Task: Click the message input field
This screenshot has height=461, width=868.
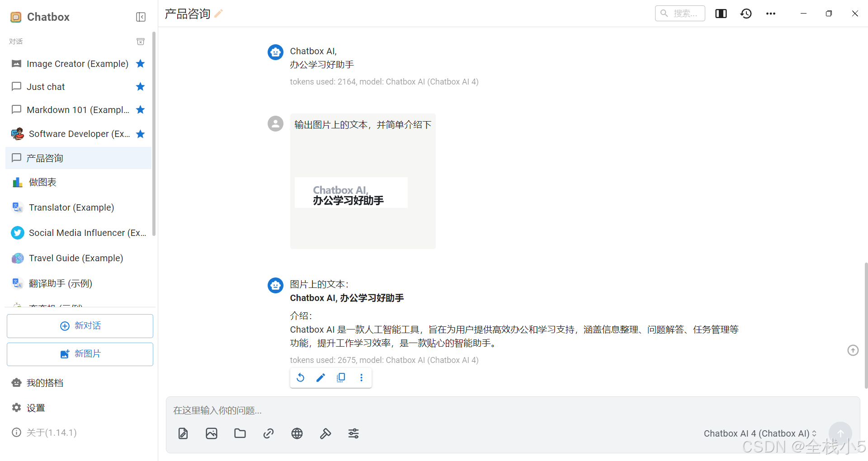Action: 513,410
